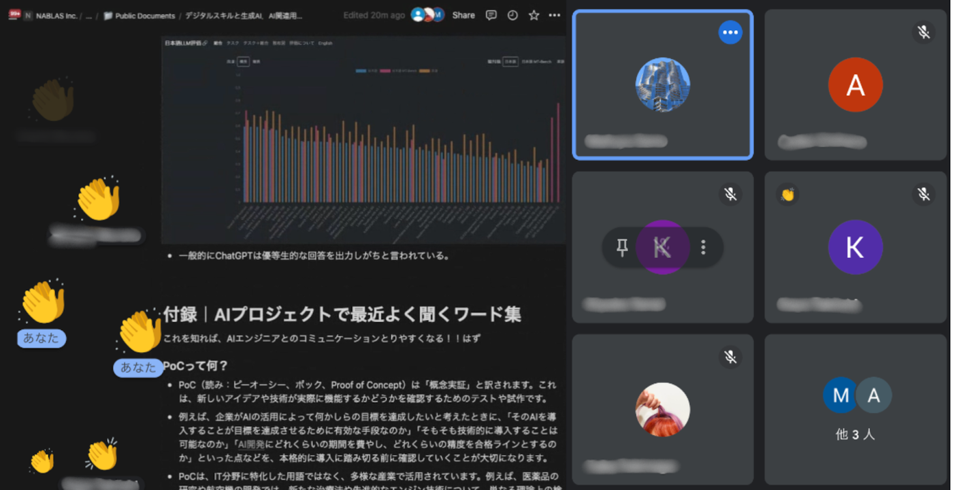Click the Share button in Notion
Viewport: 980px width, 490px height.
463,15
